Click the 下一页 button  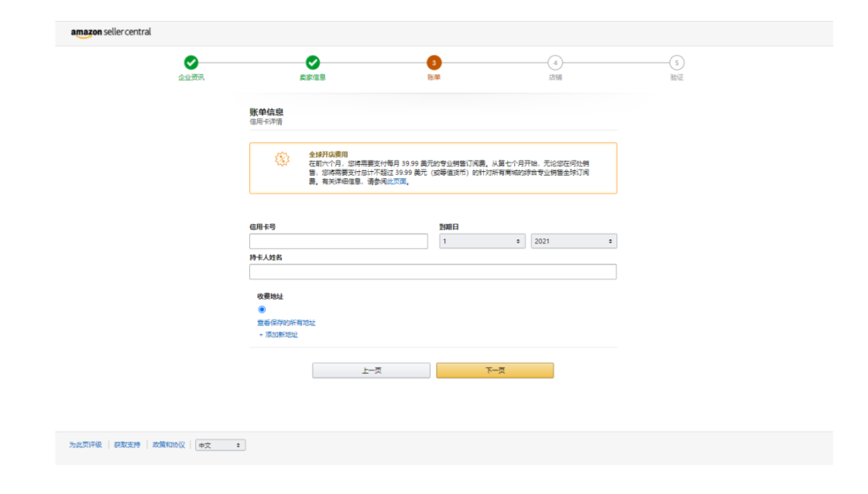495,370
